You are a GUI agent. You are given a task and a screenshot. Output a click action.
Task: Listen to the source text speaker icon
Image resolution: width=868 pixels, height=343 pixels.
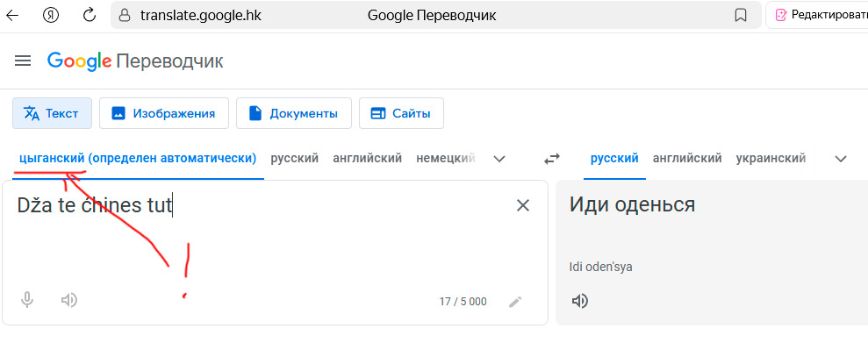(69, 300)
